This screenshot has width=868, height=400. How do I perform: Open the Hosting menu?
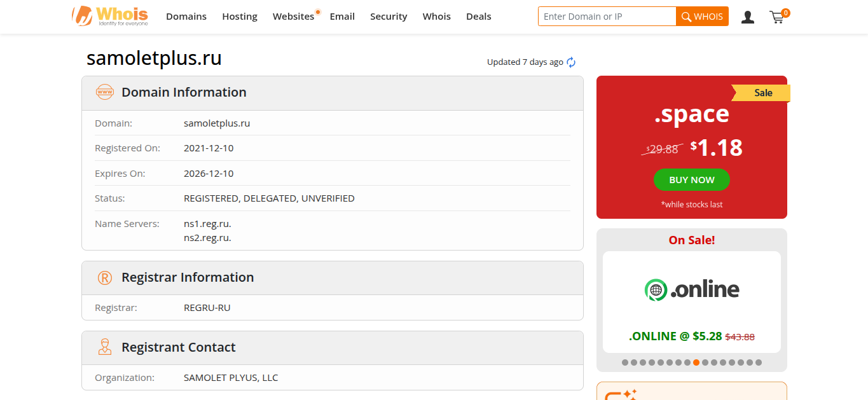point(240,17)
